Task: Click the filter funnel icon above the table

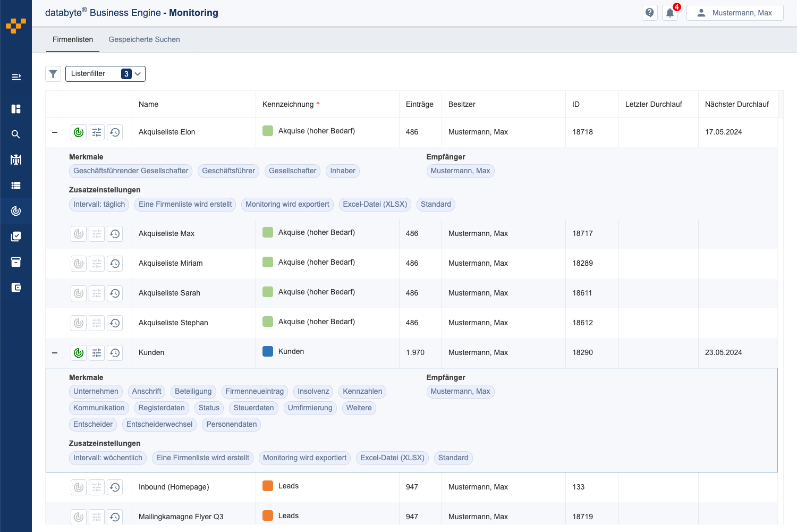Action: [x=53, y=74]
